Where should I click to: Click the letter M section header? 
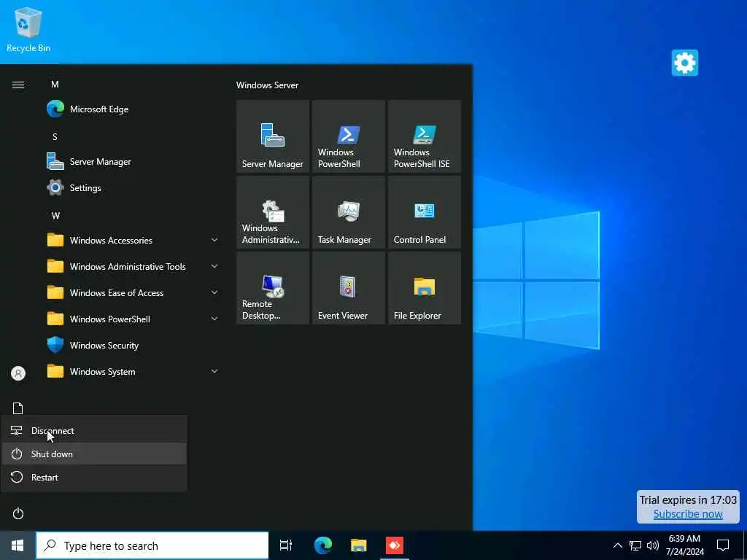(x=55, y=85)
